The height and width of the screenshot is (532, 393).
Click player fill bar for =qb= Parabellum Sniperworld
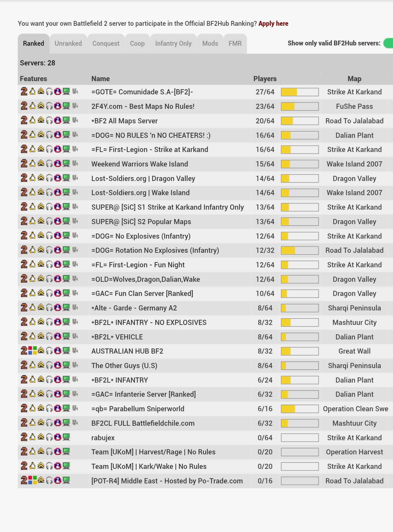coord(300,409)
